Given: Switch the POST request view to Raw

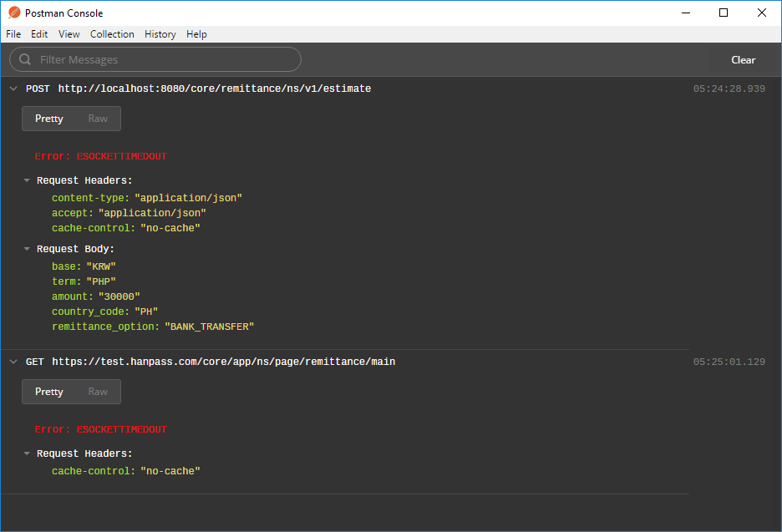Looking at the screenshot, I should pyautogui.click(x=98, y=119).
